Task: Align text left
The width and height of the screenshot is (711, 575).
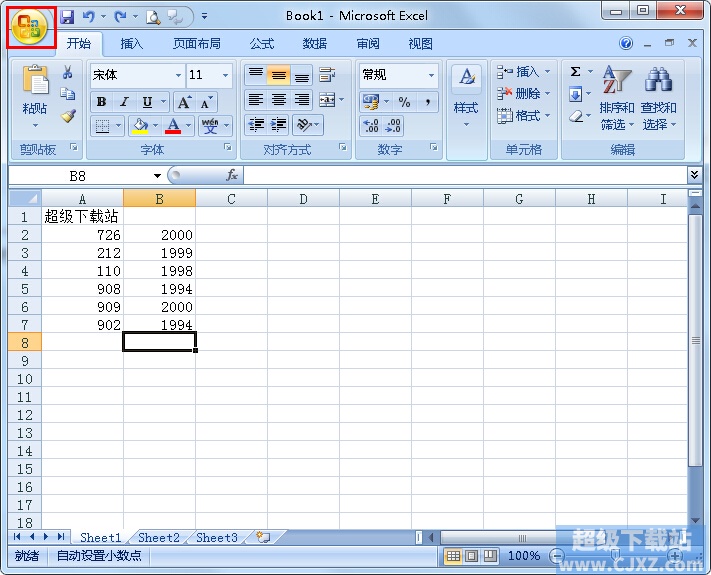Action: click(x=256, y=100)
